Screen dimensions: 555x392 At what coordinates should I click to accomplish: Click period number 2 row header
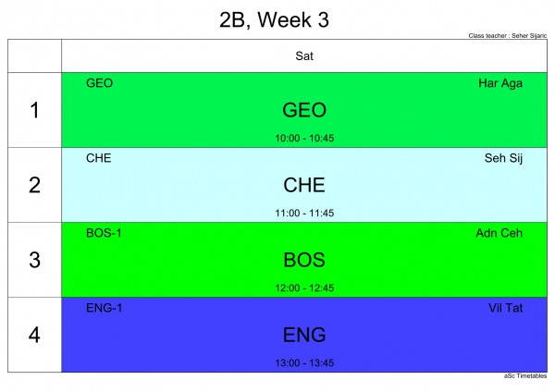coord(35,185)
